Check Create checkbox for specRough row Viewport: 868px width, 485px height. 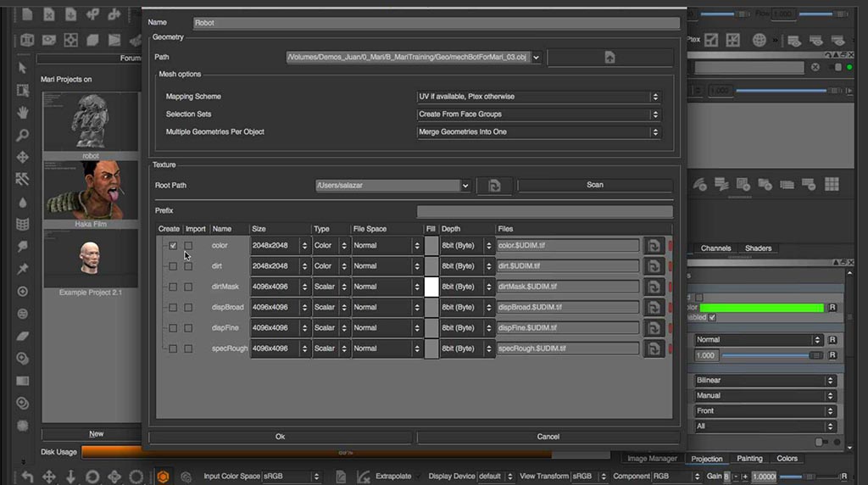point(173,348)
